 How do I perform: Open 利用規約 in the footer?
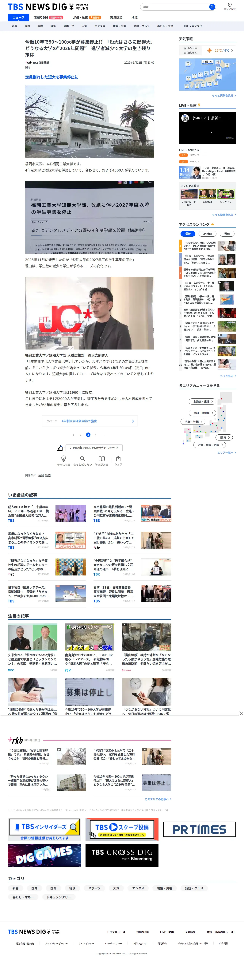coord(162,943)
